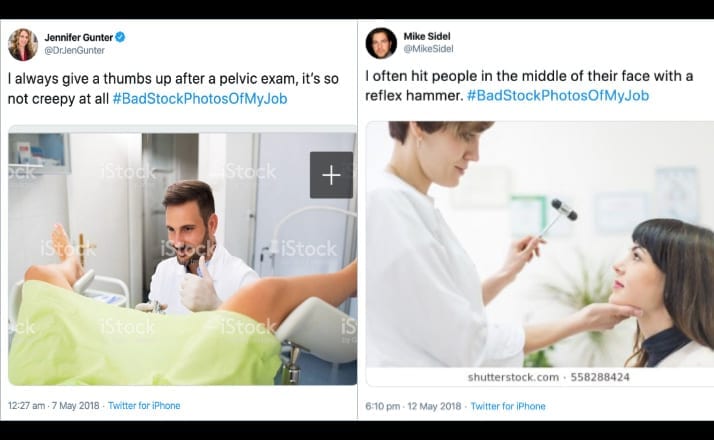Screen dimensions: 714x440
Task: Open the @MikeSidel handle
Action: click(428, 48)
